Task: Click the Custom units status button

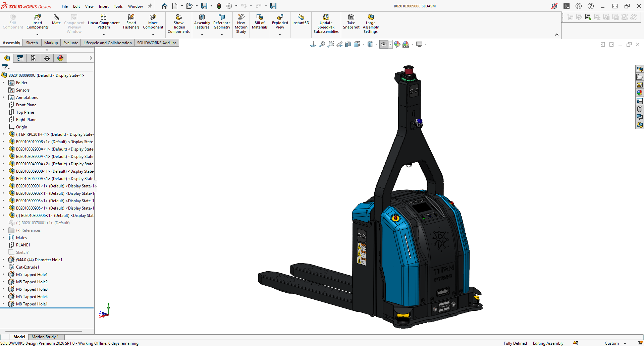Action: pos(611,343)
